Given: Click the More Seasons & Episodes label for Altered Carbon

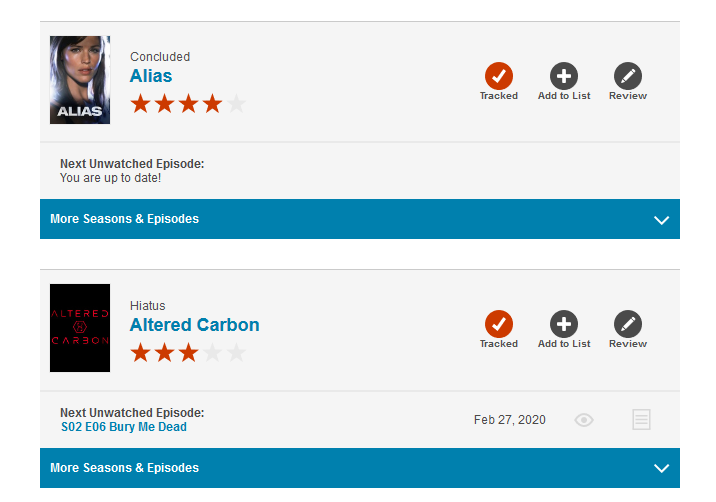Looking at the screenshot, I should [124, 468].
